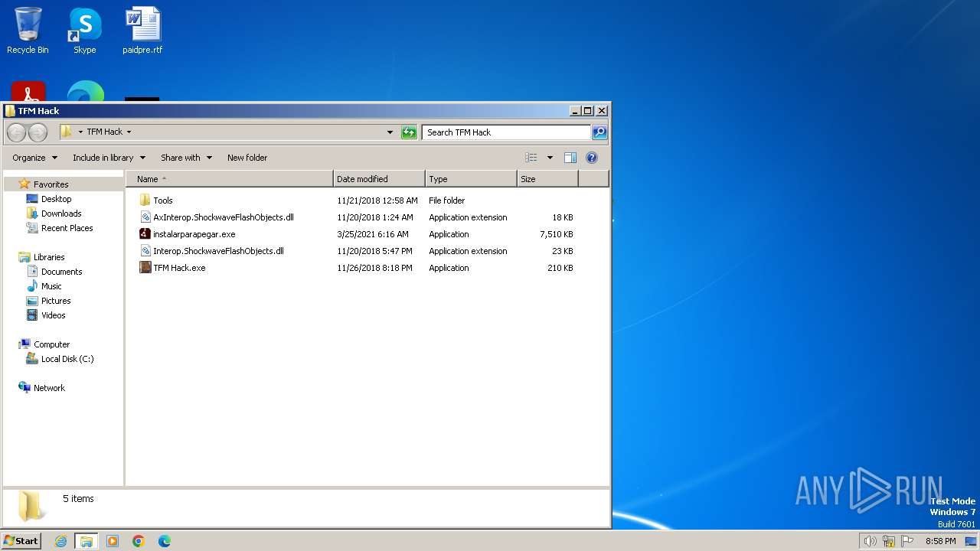
Task: Sort files by Date modified column
Action: [x=379, y=179]
